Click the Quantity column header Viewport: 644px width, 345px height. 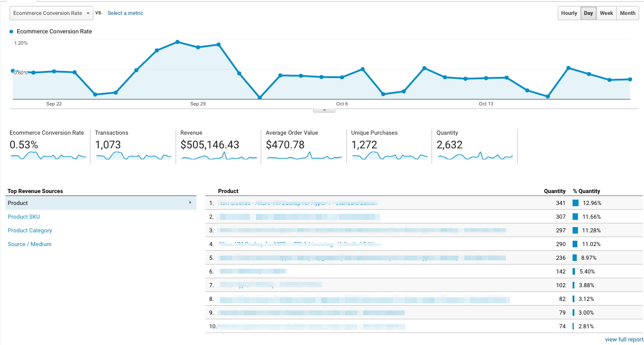[554, 191]
